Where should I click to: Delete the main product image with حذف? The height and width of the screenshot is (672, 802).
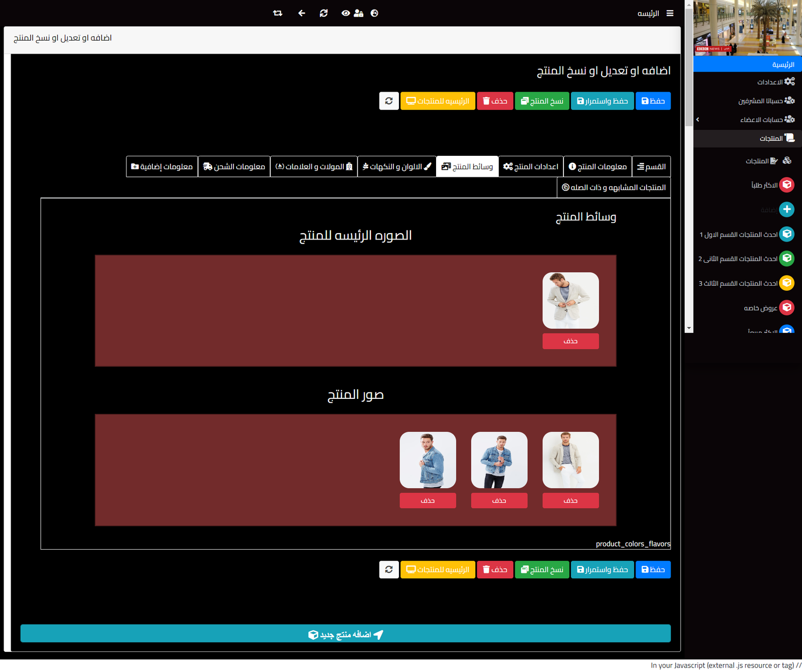570,341
